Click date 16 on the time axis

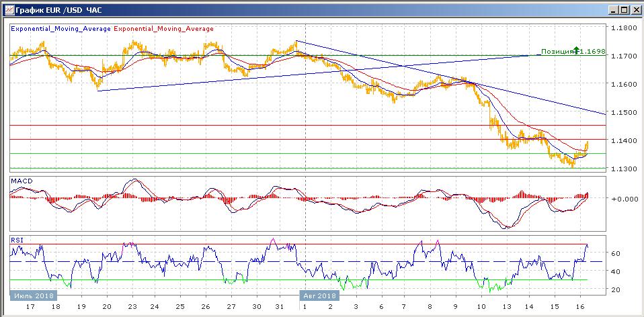pyautogui.click(x=581, y=306)
